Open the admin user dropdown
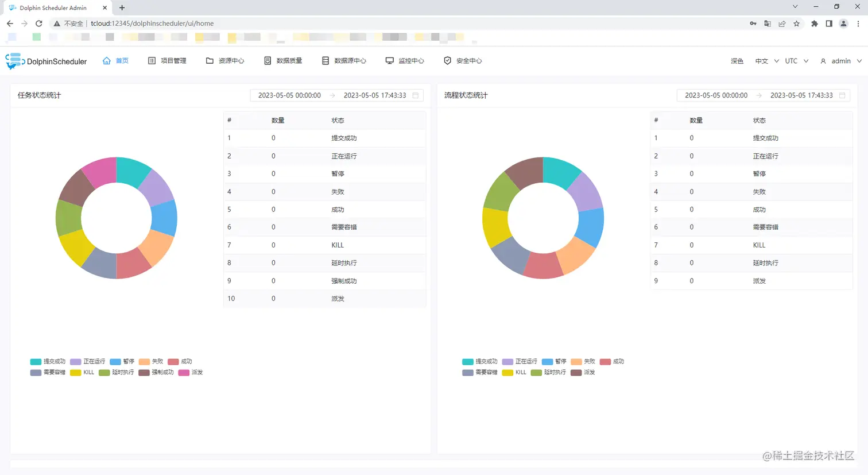The width and height of the screenshot is (868, 475). click(841, 61)
